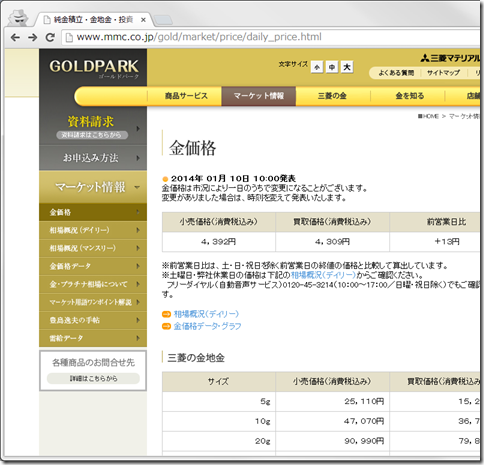484x465 pixels.
Task: Select 相場概況（マンスリー） sidebar item
Action: (93, 248)
